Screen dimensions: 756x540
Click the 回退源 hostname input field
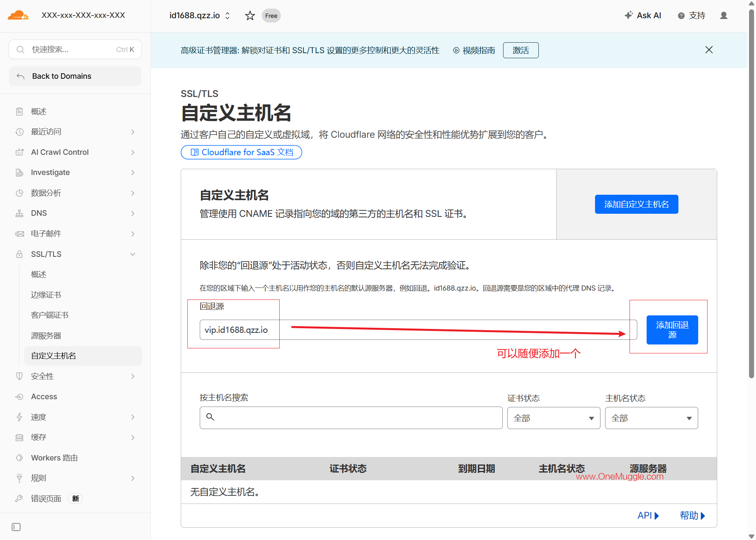418,330
